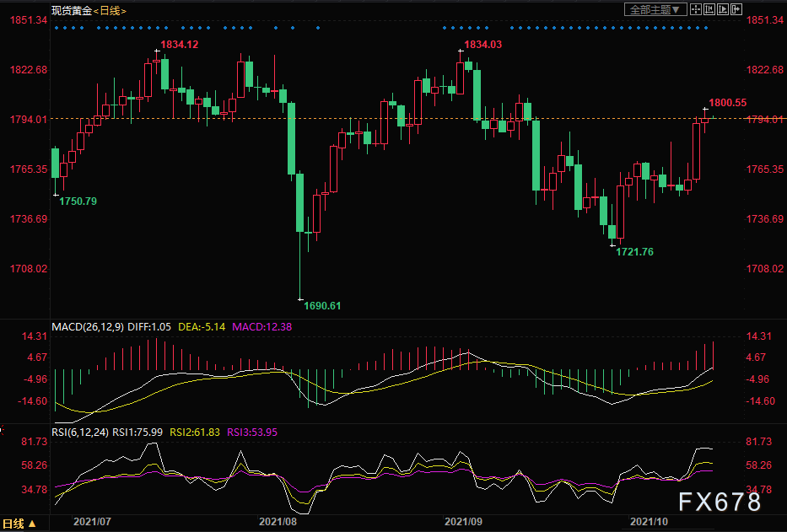Select the DEA:-5.14 value
787x532 pixels.
tap(202, 327)
